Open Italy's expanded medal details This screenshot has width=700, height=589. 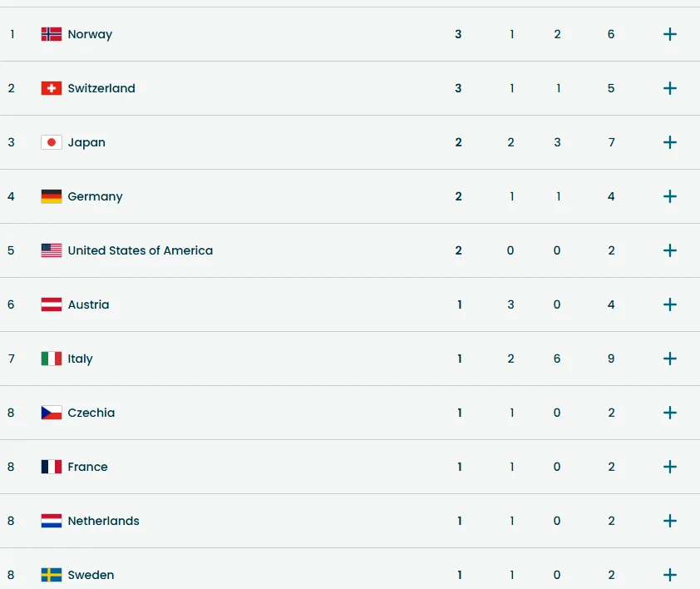point(670,359)
